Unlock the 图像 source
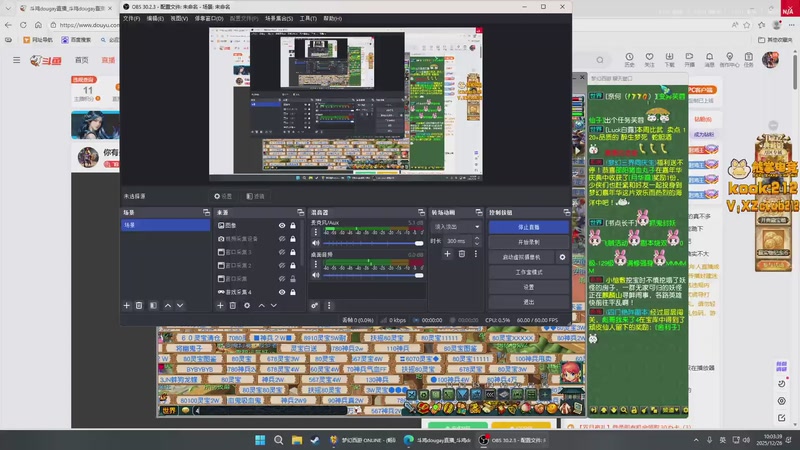 coord(293,226)
